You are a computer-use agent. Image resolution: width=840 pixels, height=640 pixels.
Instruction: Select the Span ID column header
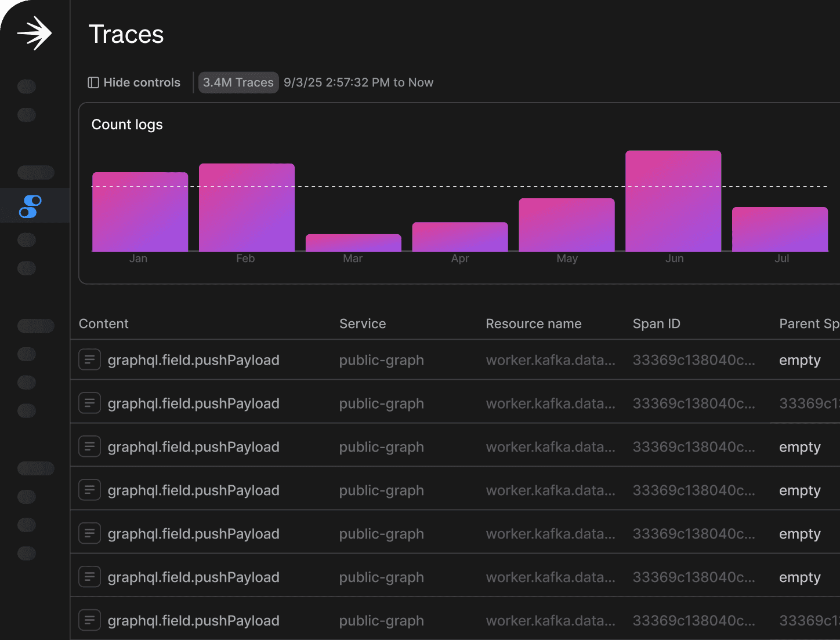656,324
